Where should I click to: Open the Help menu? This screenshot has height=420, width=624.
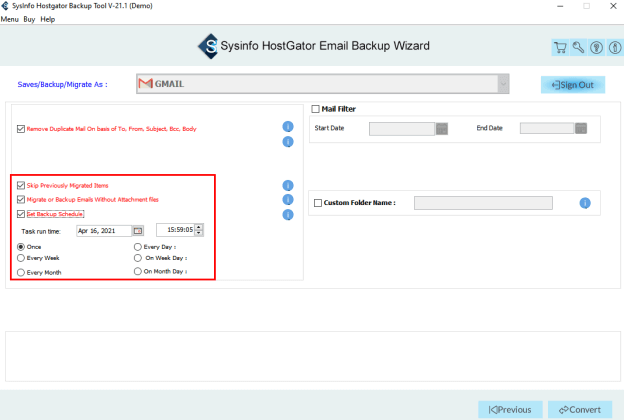click(48, 19)
